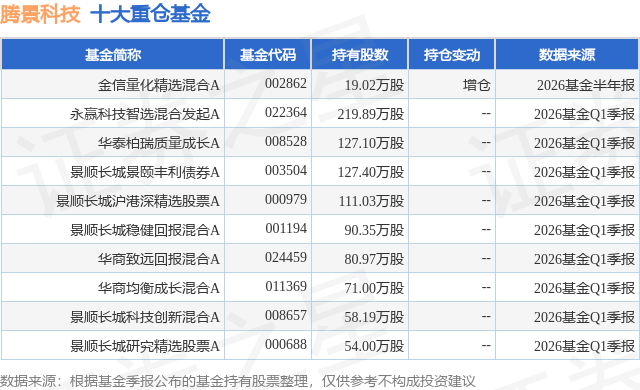This screenshot has width=640, height=390.
Task: Select 景顺长城研究精选股票A fund name
Action: 144,346
